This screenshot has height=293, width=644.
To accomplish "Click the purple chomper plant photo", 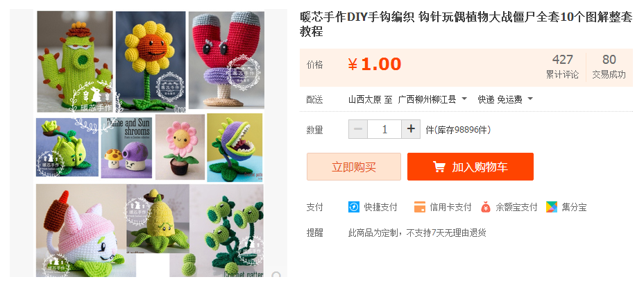I will coord(235,147).
